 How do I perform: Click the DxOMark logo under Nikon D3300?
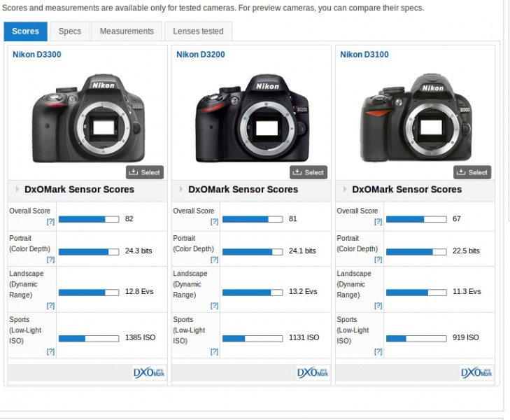click(x=149, y=372)
